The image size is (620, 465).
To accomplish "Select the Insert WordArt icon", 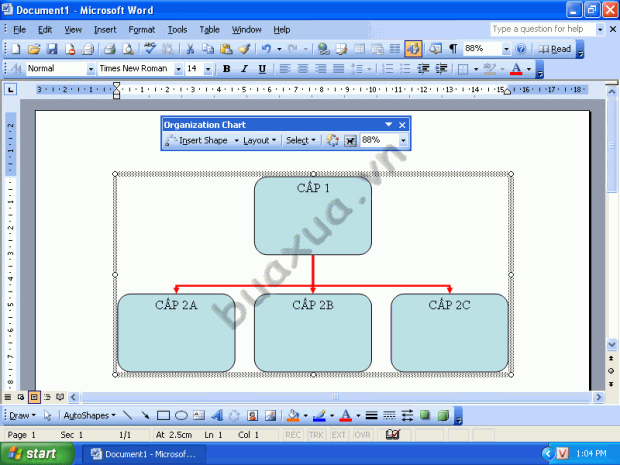I will coord(216,415).
